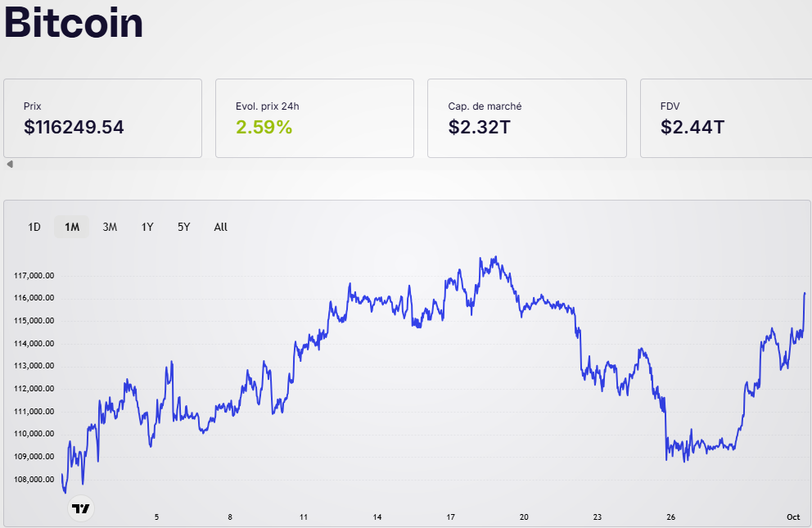Click the Prix price card

(102, 118)
